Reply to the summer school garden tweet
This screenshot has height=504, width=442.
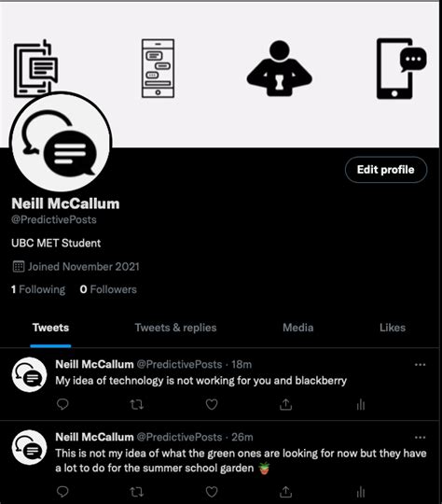coord(62,492)
